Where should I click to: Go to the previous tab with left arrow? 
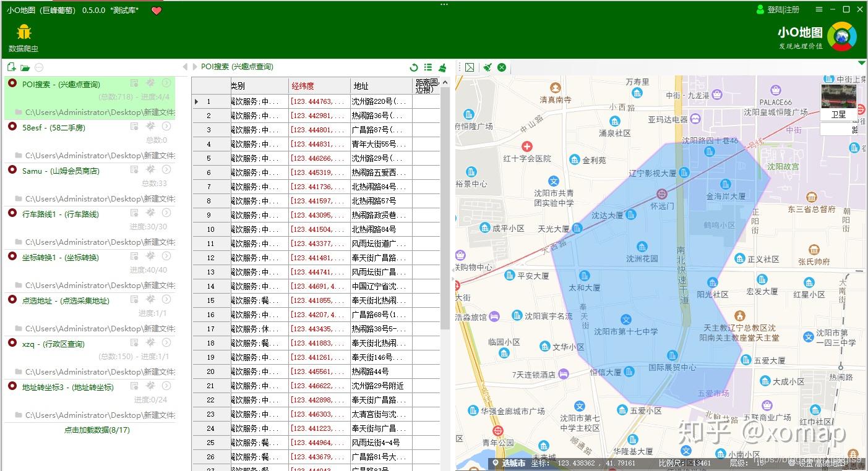pos(185,67)
